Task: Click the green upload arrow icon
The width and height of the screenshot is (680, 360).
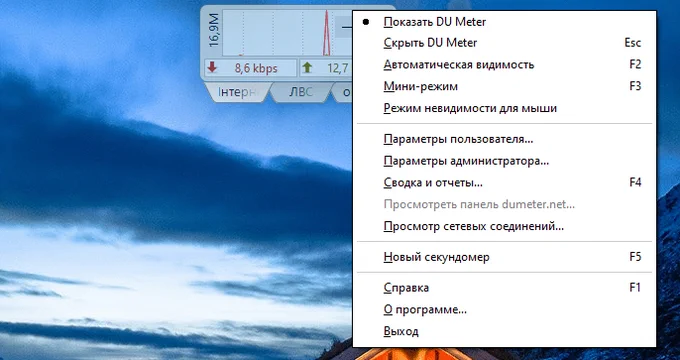Action: 307,67
